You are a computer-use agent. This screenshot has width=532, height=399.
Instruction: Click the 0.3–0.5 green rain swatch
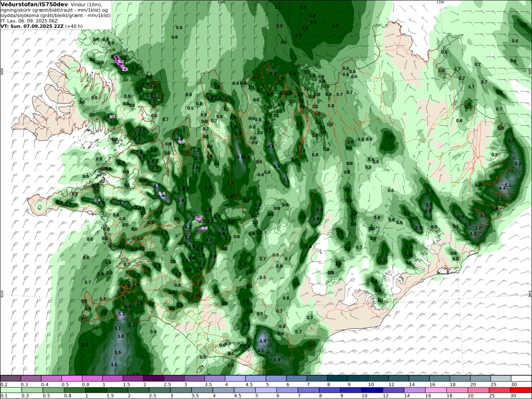coord(32,390)
